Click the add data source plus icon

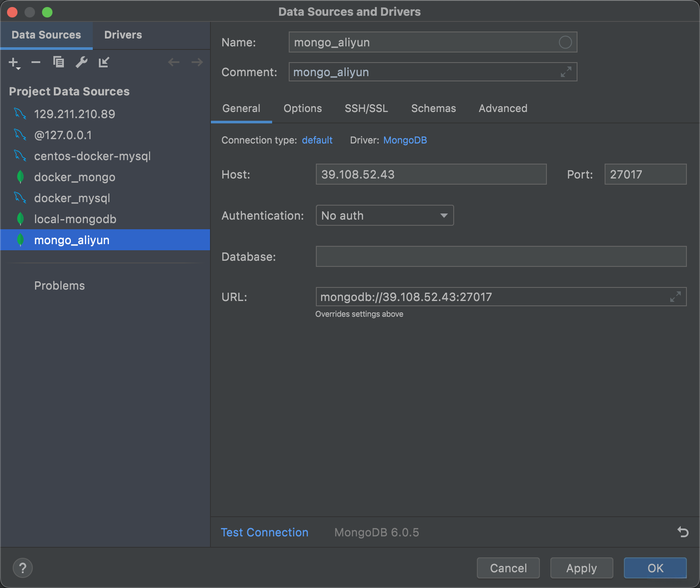pyautogui.click(x=14, y=63)
